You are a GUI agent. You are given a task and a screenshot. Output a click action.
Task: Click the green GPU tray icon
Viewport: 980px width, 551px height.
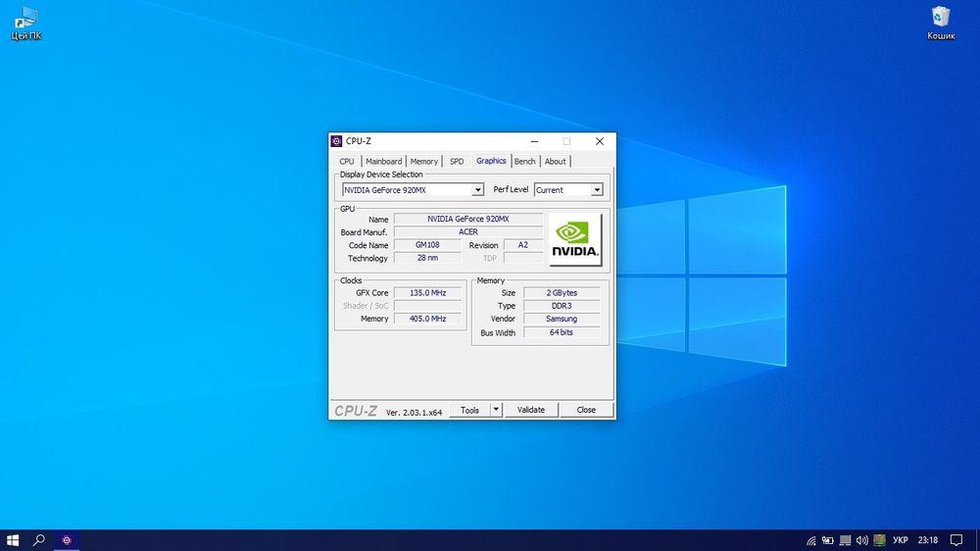[879, 540]
